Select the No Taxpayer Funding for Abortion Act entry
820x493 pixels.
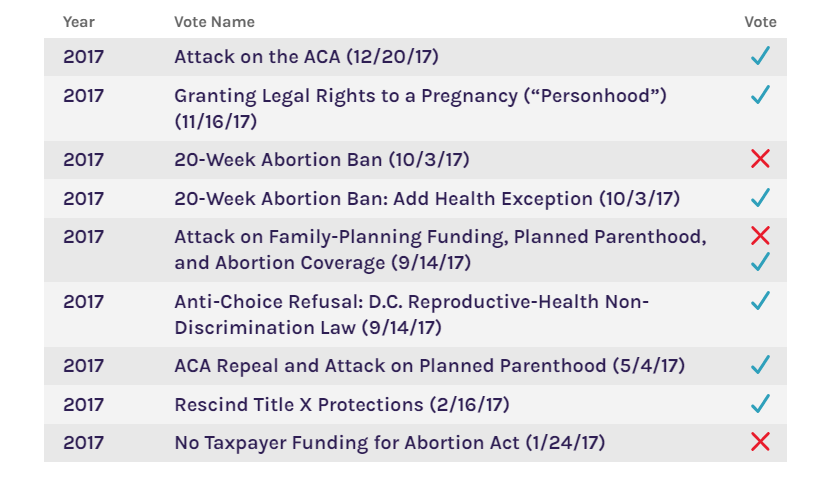pyautogui.click(x=389, y=442)
